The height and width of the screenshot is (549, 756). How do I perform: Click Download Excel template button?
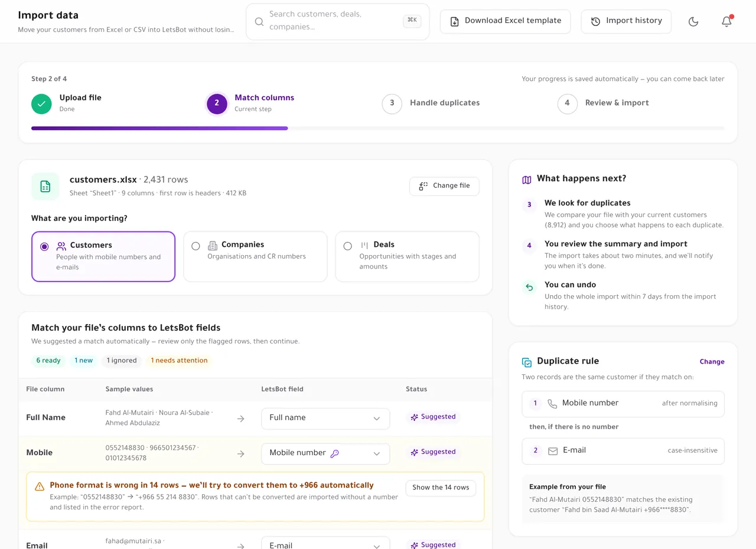tap(506, 21)
